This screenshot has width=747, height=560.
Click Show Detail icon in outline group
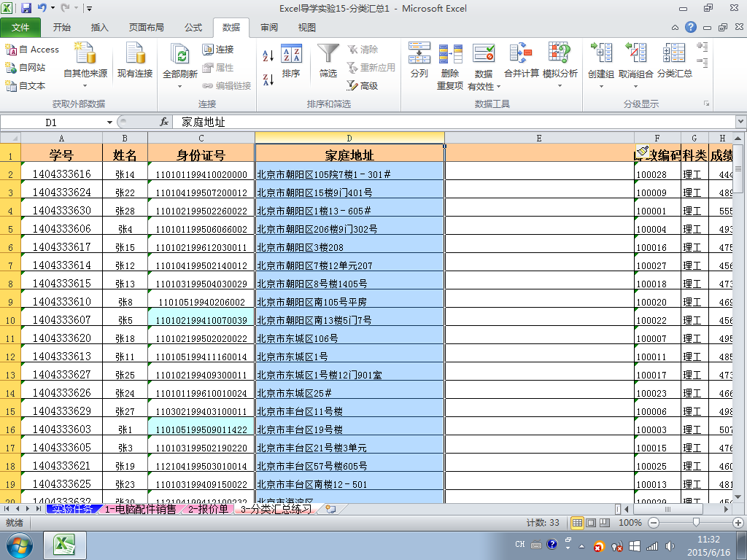702,47
